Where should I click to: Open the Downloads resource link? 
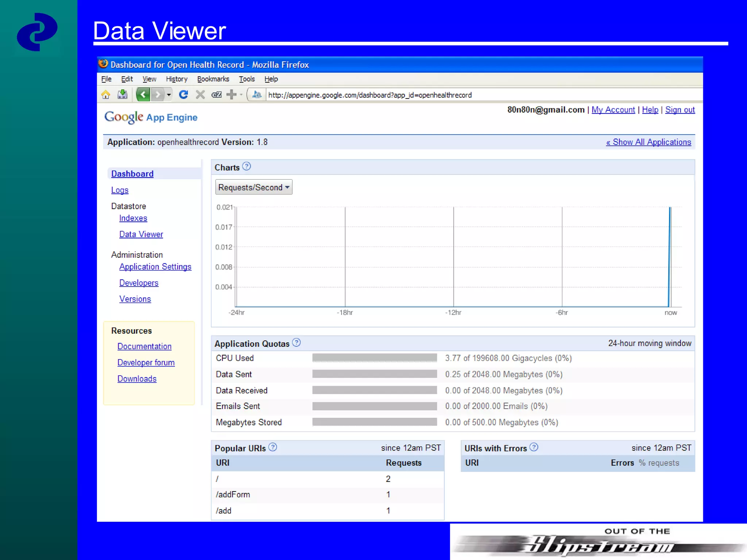click(137, 379)
